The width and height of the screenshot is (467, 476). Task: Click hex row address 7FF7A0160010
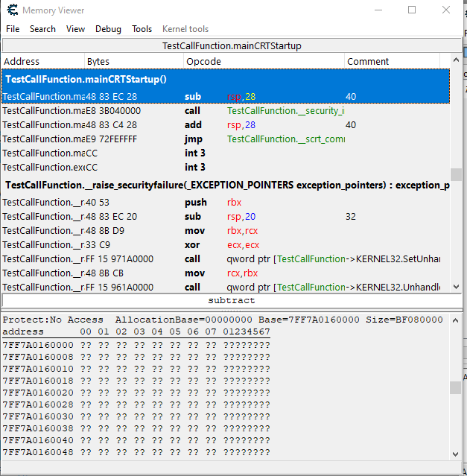[38, 369]
